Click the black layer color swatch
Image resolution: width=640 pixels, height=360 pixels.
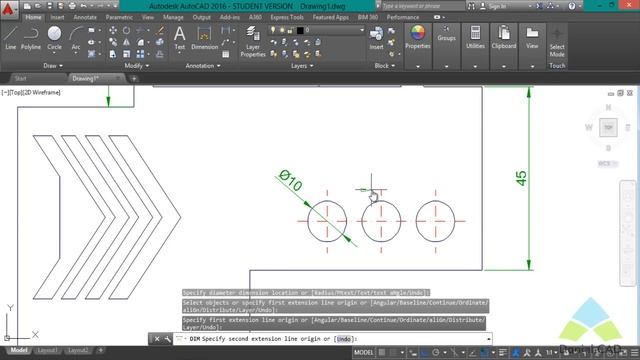pyautogui.click(x=300, y=30)
